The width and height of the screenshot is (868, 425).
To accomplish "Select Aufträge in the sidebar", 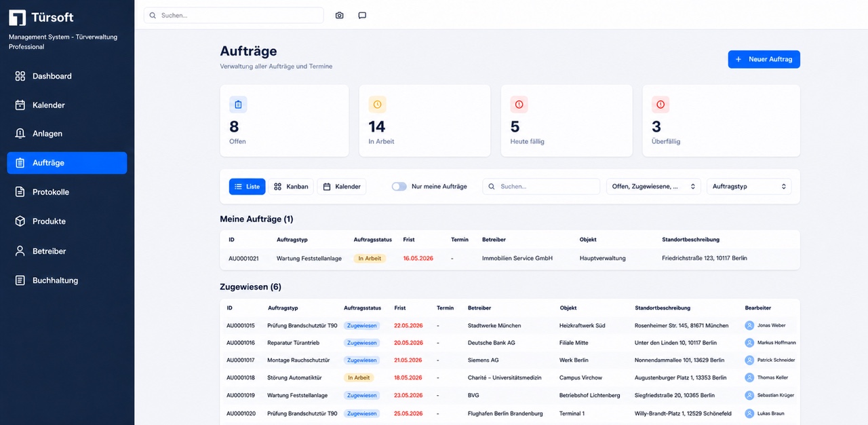I will [66, 163].
